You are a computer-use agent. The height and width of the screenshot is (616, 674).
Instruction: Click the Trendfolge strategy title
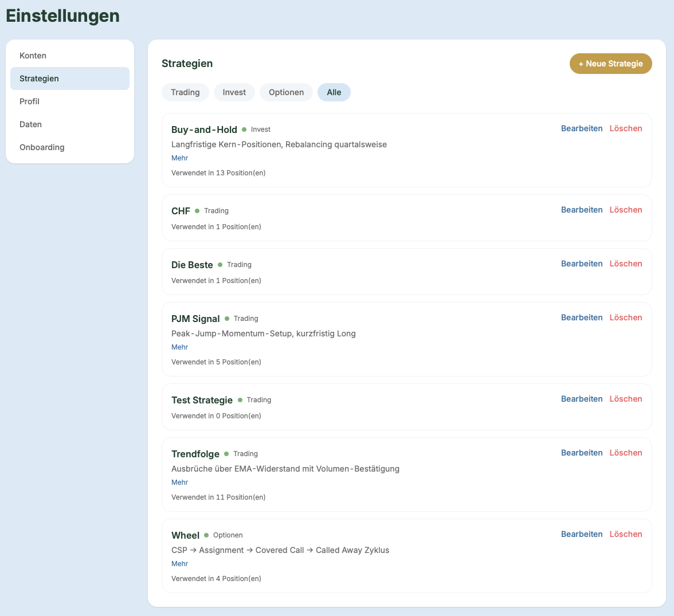click(195, 454)
